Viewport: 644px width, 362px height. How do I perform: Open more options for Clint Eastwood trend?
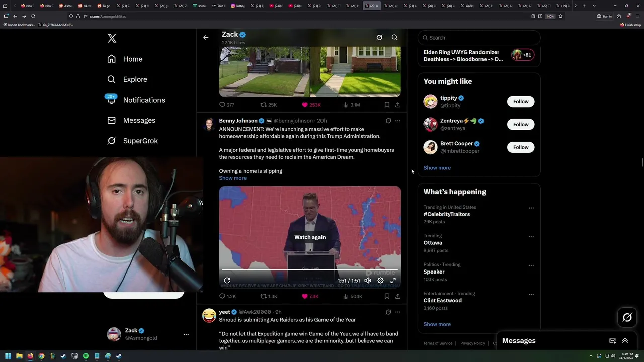coord(531,294)
